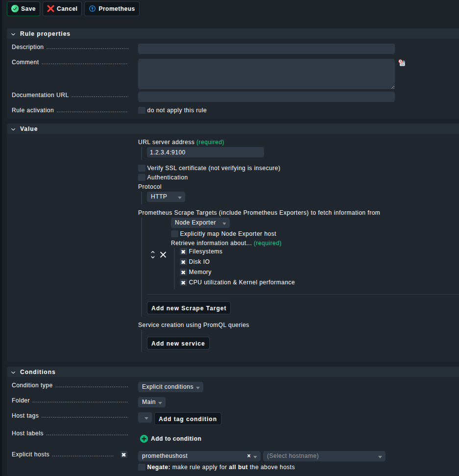The height and width of the screenshot is (476, 459).
Task: Enable the Authentication checkbox
Action: tap(142, 177)
